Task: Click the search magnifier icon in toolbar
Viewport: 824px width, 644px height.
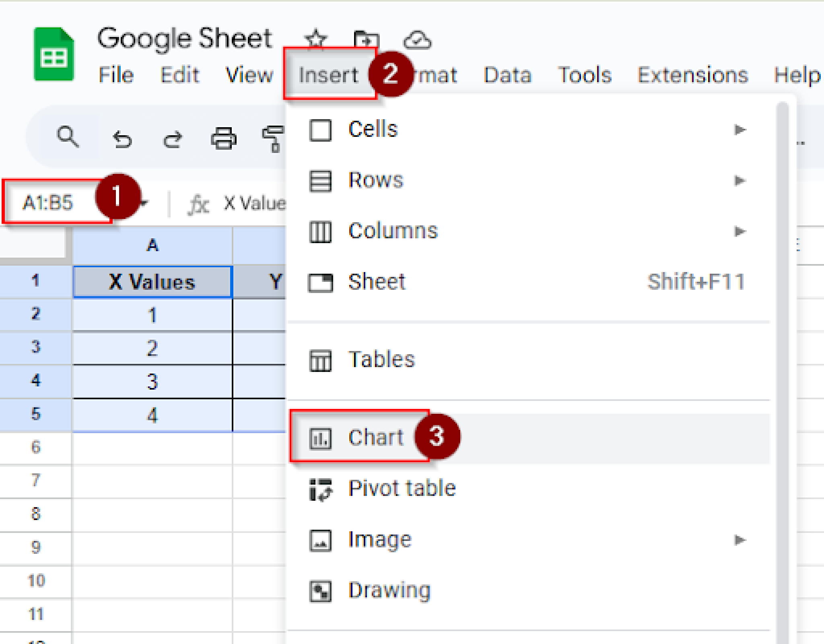Action: tap(68, 137)
